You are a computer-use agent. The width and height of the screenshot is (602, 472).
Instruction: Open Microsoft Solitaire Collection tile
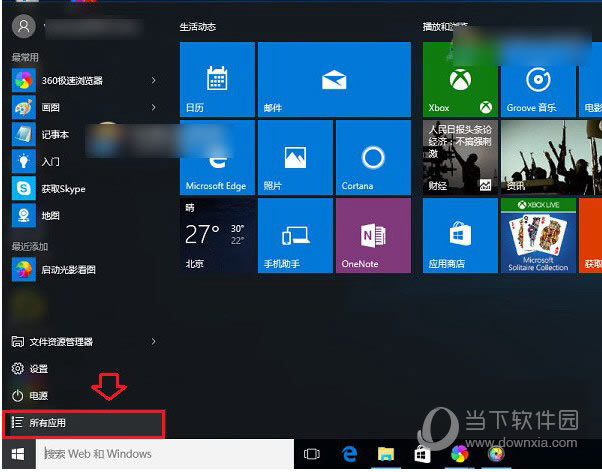(538, 235)
